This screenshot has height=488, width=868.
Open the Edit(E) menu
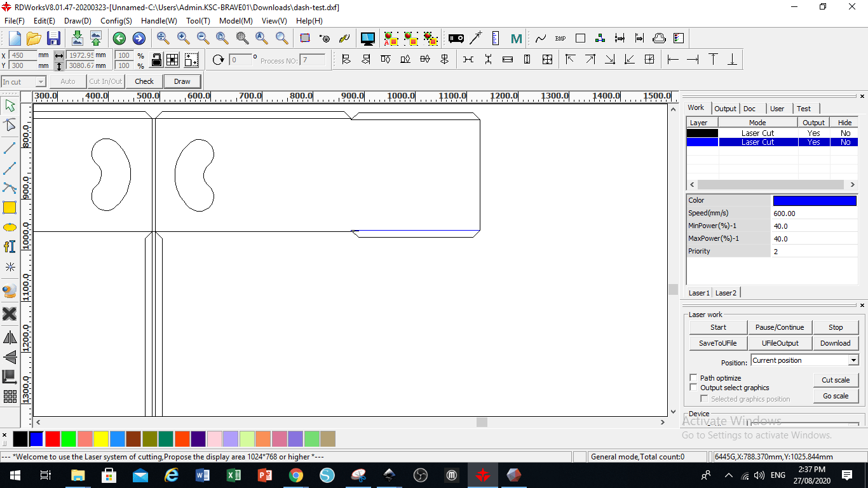(44, 21)
